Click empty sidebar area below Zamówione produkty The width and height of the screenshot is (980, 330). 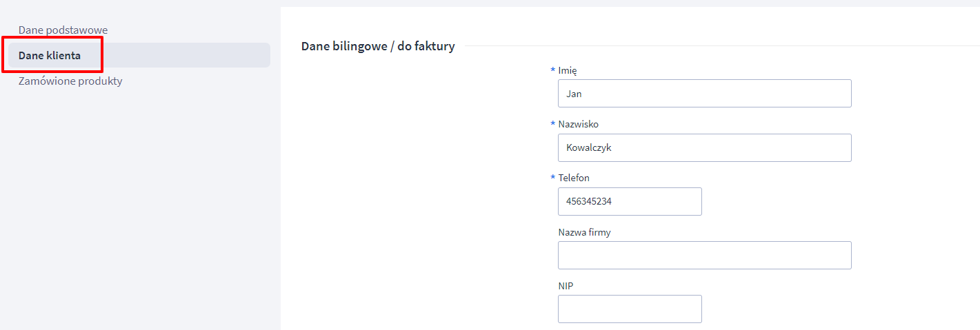(x=138, y=207)
